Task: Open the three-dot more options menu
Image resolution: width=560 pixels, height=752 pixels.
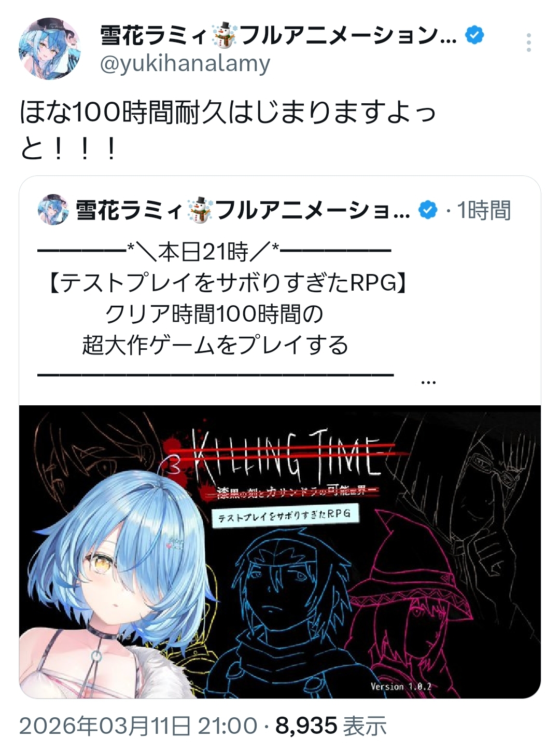Action: [528, 43]
